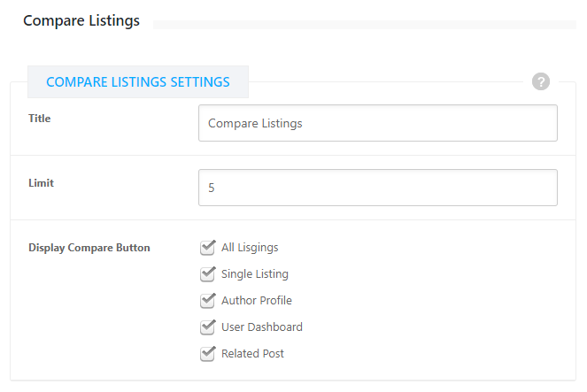Disable the Author Profile checkbox

click(208, 300)
